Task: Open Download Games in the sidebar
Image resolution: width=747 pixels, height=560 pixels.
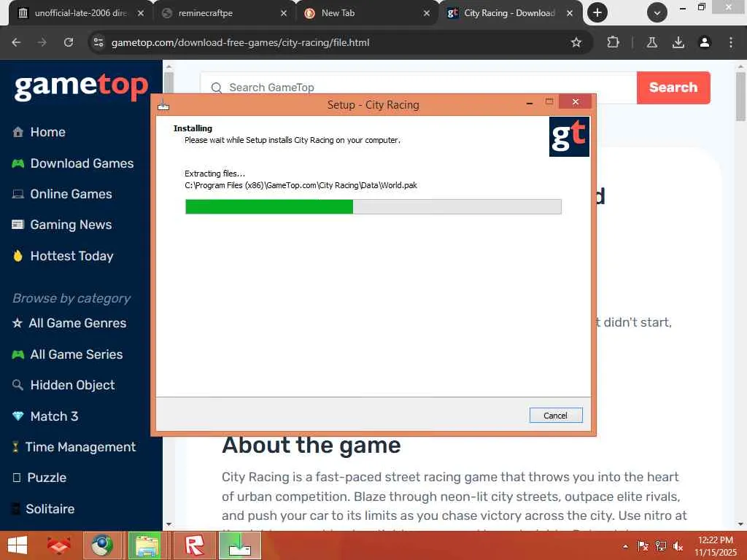Action: click(x=82, y=163)
